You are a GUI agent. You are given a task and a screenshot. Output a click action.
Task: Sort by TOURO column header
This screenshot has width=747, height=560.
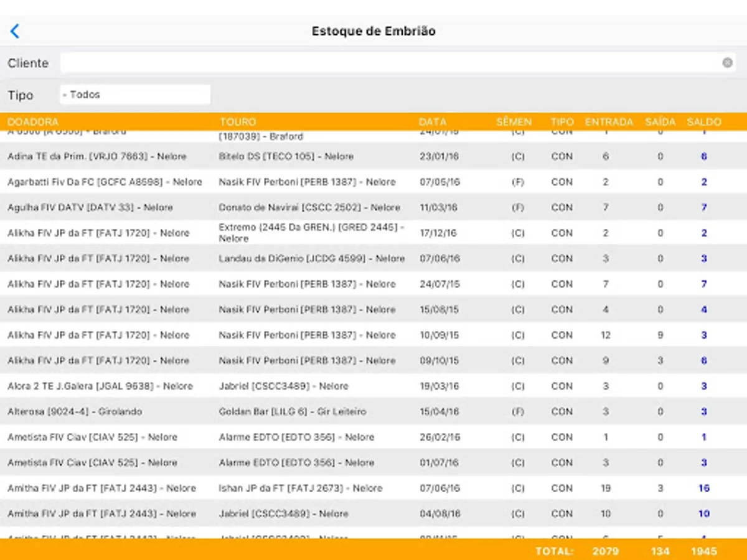237,122
